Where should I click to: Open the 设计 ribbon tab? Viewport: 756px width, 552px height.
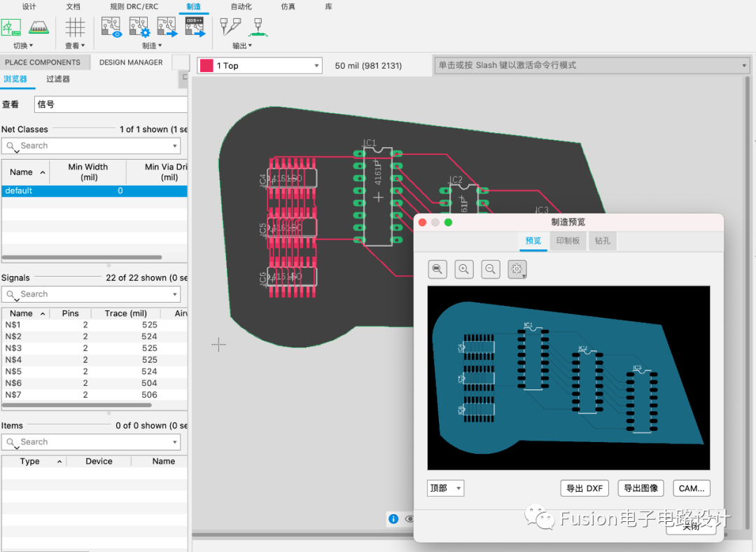pyautogui.click(x=29, y=7)
